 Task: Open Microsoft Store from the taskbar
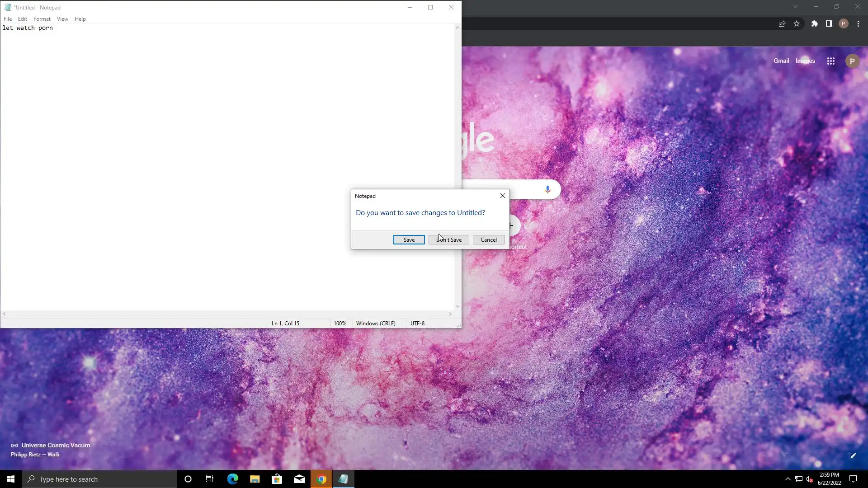[277, 479]
